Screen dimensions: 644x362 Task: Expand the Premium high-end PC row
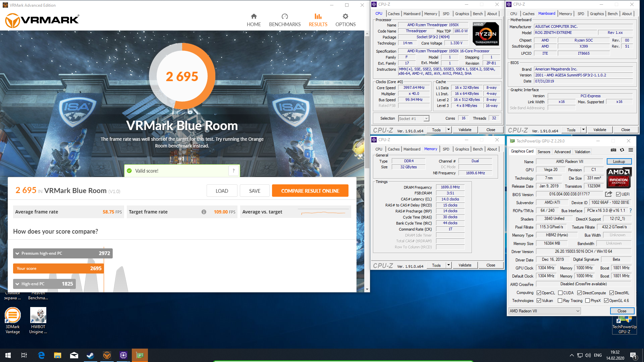pos(63,253)
